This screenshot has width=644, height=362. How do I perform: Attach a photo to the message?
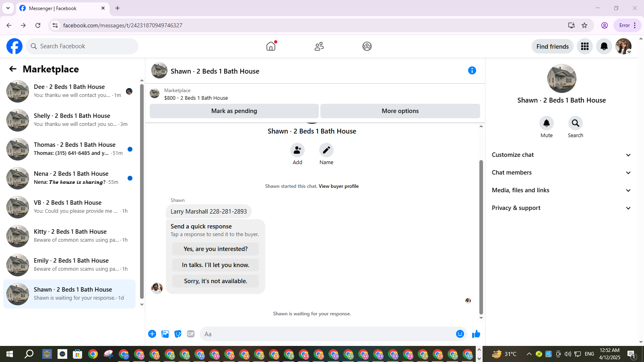(x=165, y=334)
